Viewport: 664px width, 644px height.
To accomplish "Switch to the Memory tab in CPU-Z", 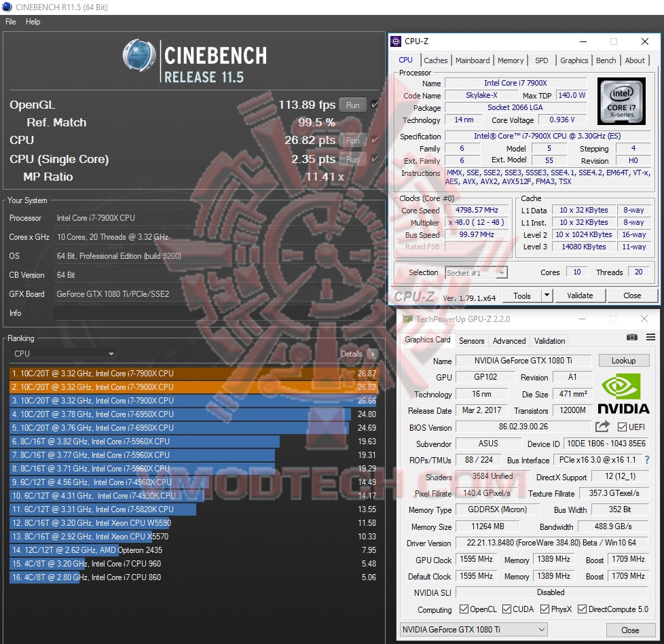I will [511, 60].
